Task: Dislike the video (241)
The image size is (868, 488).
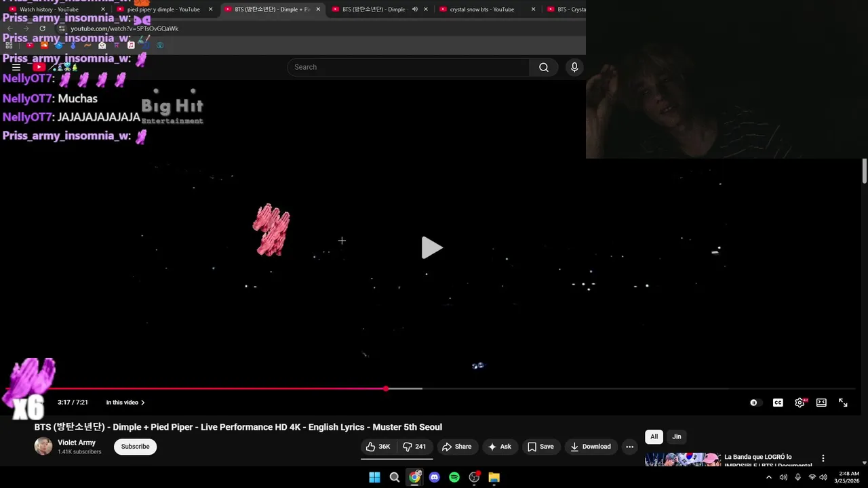Action: [x=414, y=447]
